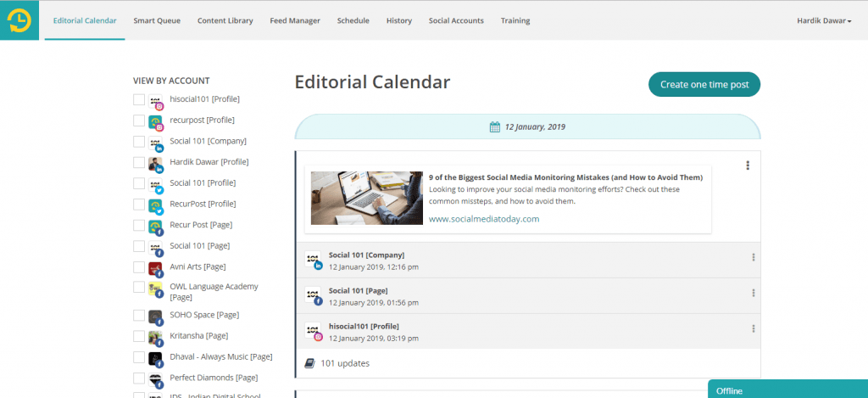Tick the Hardik Dawar [Profile] checkbox
The height and width of the screenshot is (398, 868).
tap(139, 162)
